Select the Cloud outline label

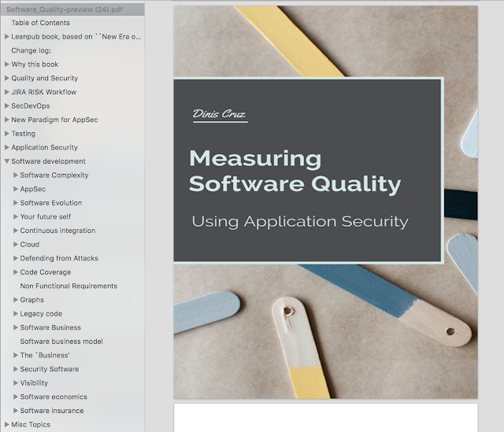pyautogui.click(x=30, y=244)
